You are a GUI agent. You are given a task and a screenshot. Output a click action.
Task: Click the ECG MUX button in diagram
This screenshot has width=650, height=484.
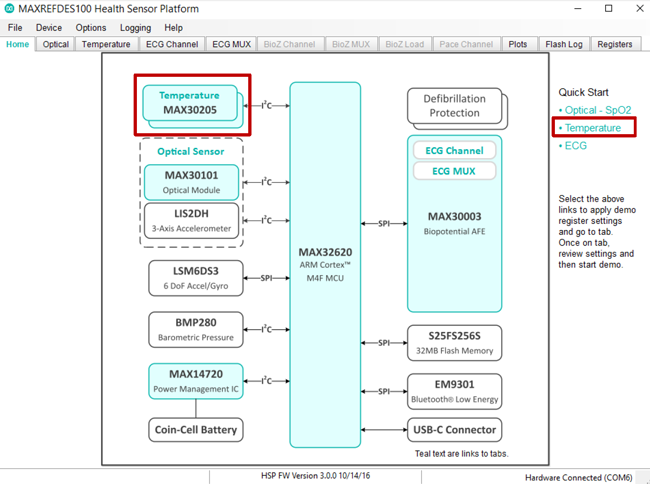coord(454,171)
